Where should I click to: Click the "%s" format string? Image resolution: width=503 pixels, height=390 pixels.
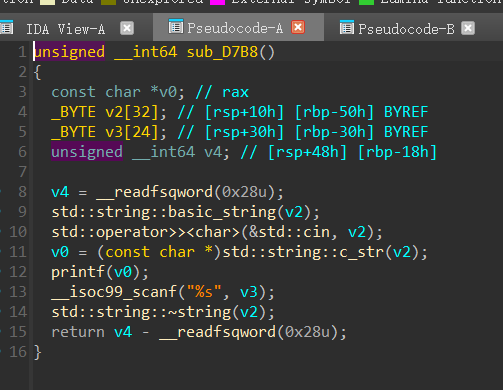pyautogui.click(x=204, y=292)
